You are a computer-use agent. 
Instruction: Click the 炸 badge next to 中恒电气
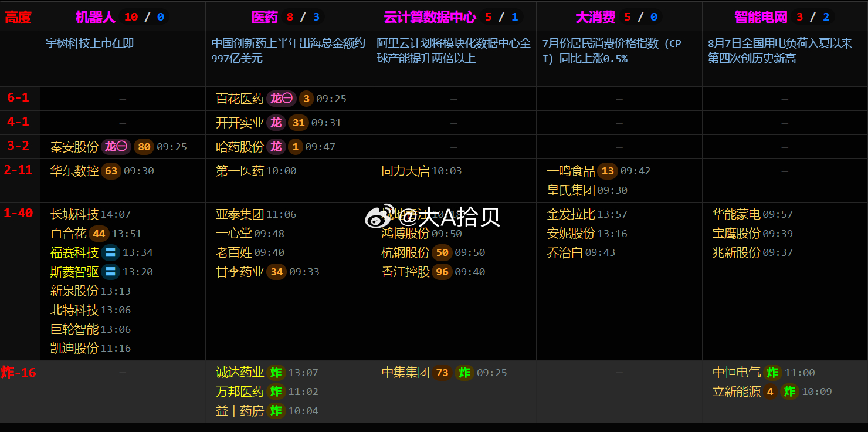[x=772, y=373]
